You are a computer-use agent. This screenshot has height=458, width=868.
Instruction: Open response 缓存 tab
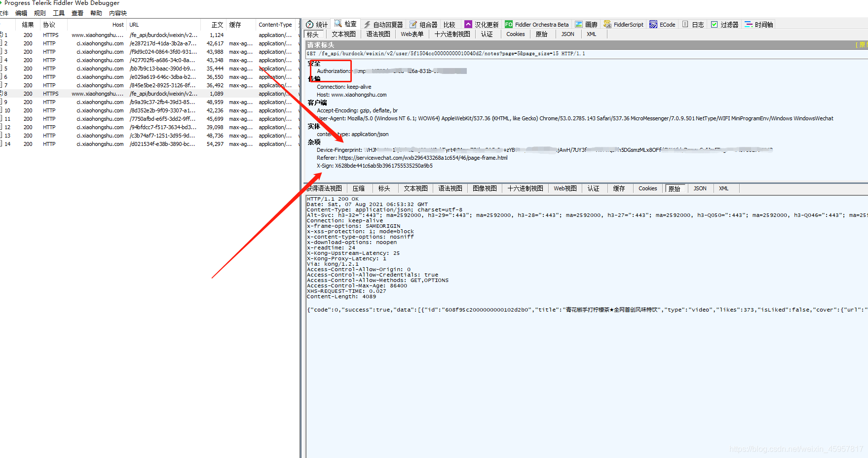619,188
